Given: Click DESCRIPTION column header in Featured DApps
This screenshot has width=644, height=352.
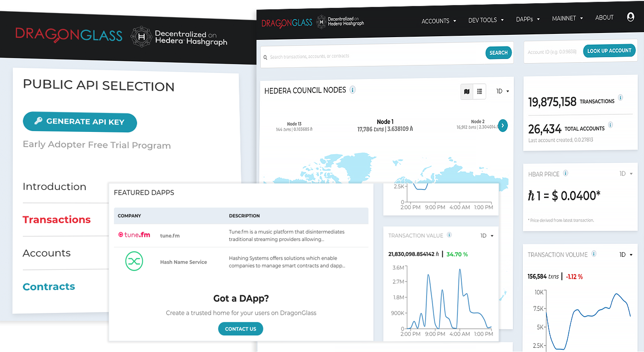Looking at the screenshot, I should point(244,216).
